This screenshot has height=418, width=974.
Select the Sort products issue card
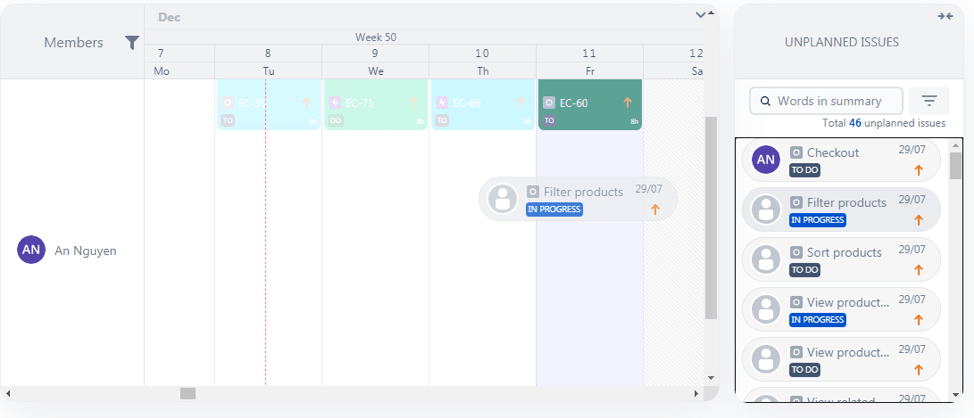click(x=841, y=260)
